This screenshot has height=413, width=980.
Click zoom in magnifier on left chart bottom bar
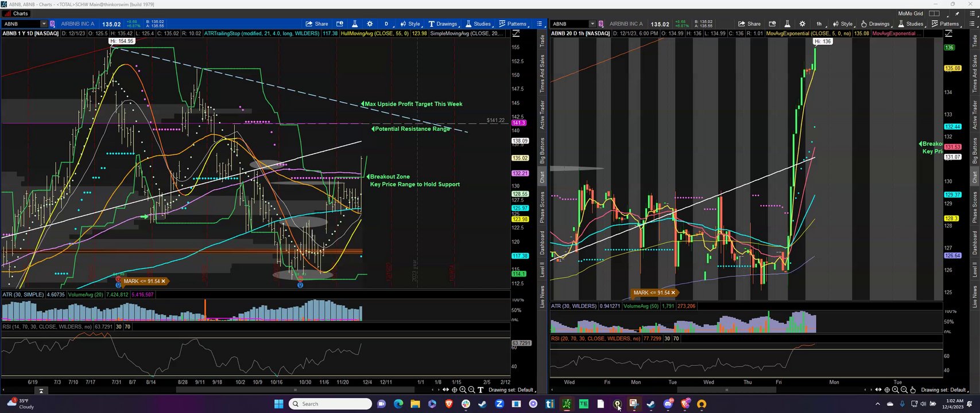pos(463,390)
